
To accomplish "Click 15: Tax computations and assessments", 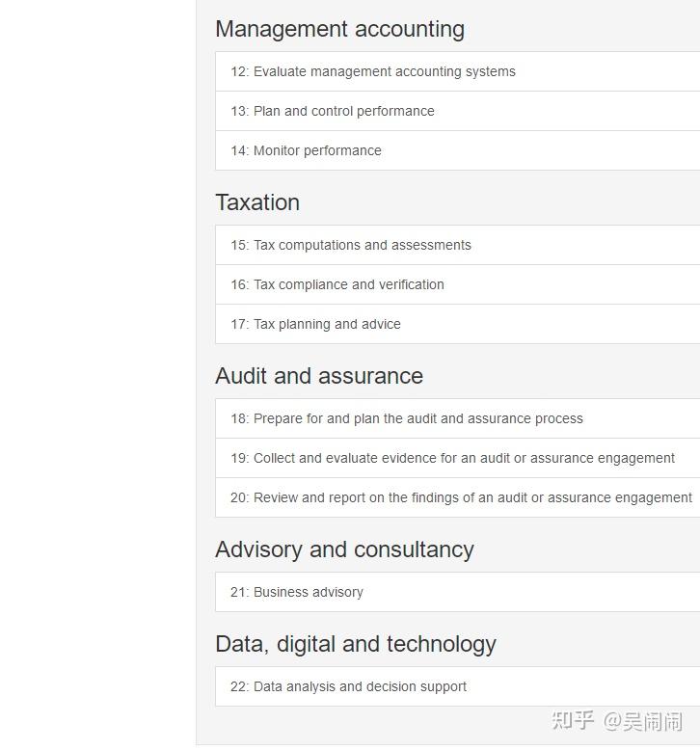I will tap(351, 245).
